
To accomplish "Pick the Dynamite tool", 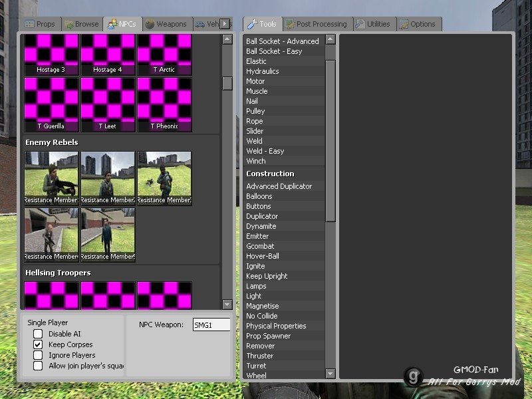I will point(284,226).
